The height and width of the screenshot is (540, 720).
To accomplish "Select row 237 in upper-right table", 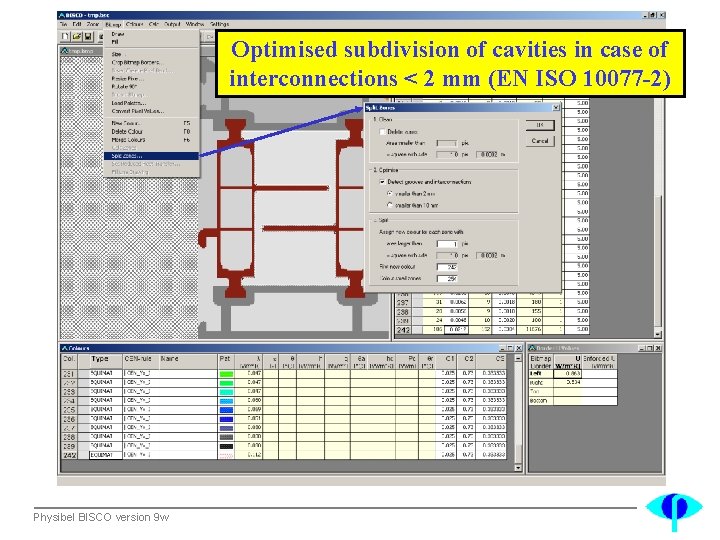I will (x=403, y=302).
